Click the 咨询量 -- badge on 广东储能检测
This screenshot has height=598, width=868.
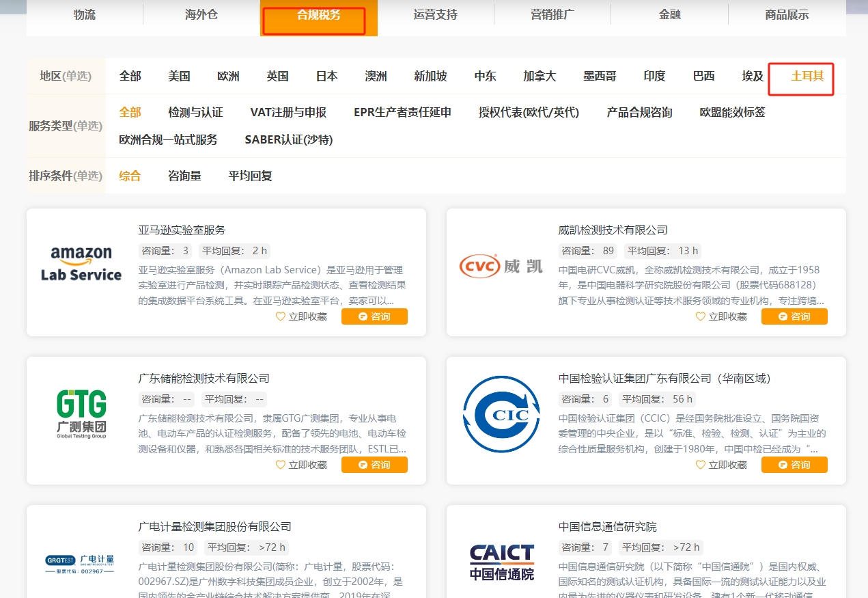(x=167, y=399)
